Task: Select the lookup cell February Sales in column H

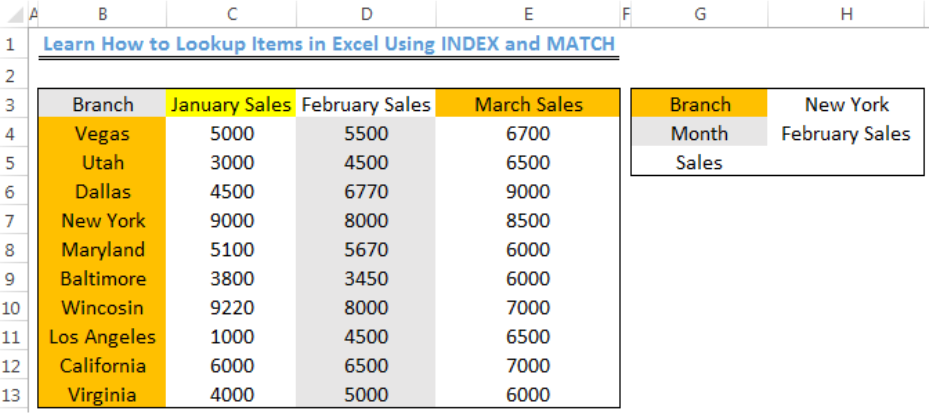Action: (x=846, y=134)
